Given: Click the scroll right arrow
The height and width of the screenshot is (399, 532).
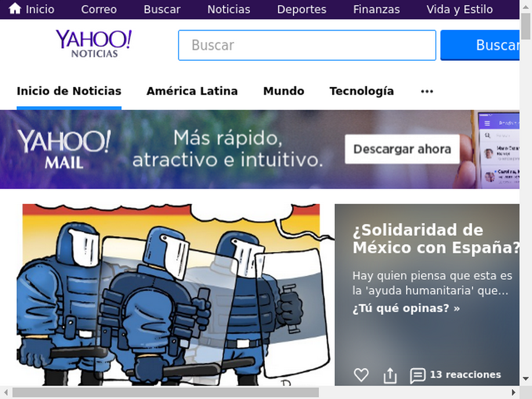Looking at the screenshot, I should coord(514,393).
